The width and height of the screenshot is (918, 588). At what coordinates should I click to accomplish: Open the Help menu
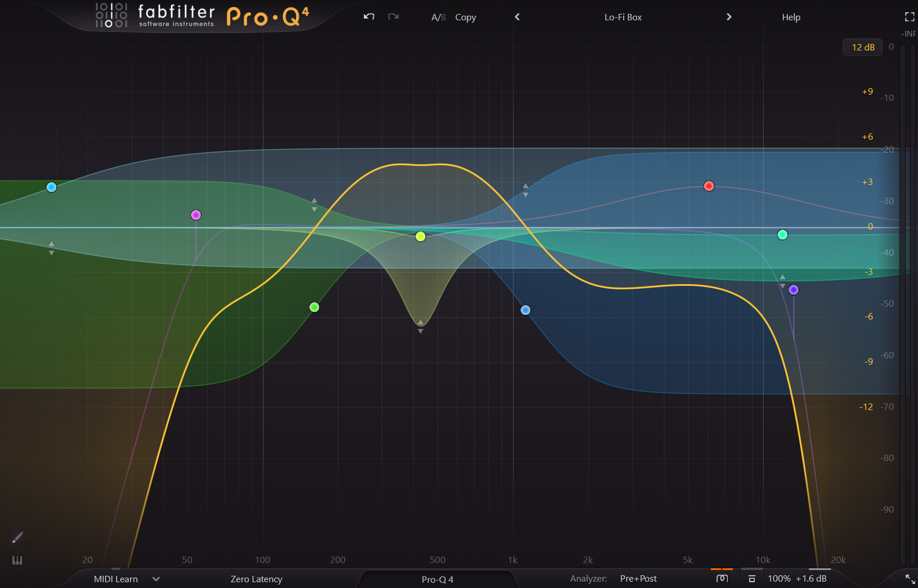point(791,17)
